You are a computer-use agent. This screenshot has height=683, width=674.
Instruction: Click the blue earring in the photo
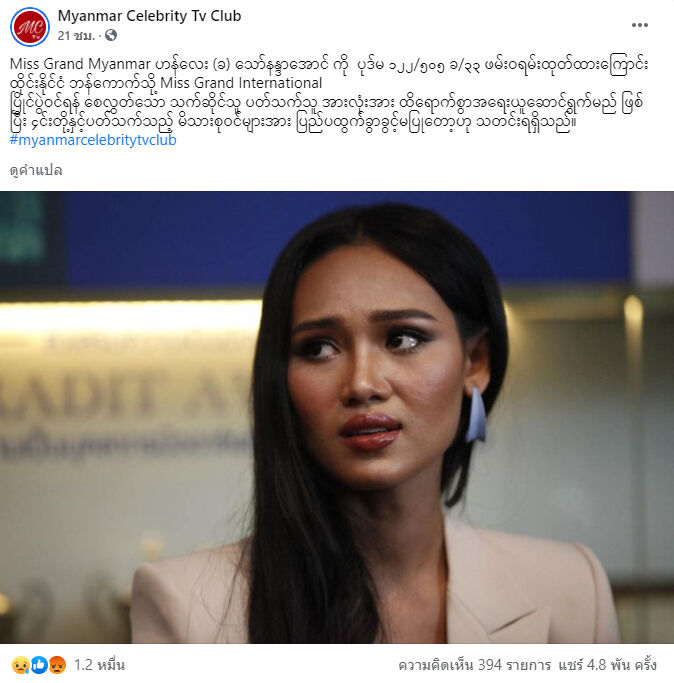[x=476, y=415]
